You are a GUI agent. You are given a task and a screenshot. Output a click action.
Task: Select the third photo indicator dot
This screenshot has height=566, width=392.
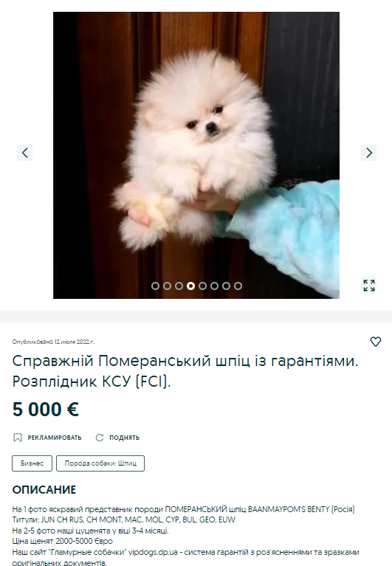(179, 286)
